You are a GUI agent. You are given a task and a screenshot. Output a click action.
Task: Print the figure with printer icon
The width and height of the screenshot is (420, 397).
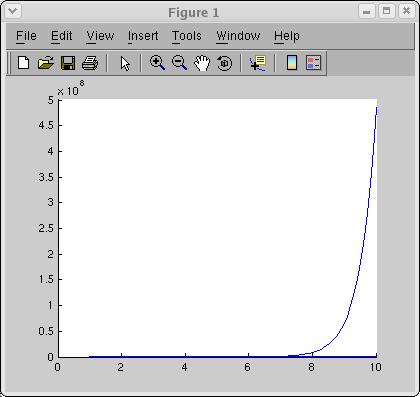[90, 63]
